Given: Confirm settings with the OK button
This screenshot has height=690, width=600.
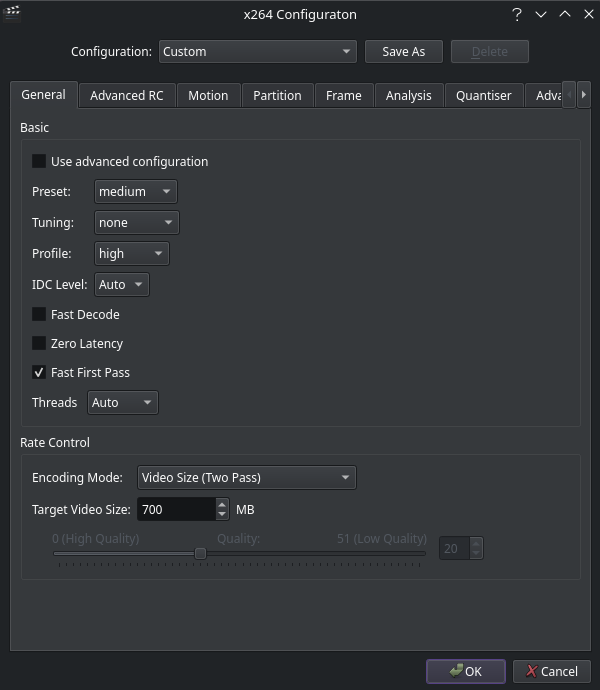Looking at the screenshot, I should click(466, 671).
